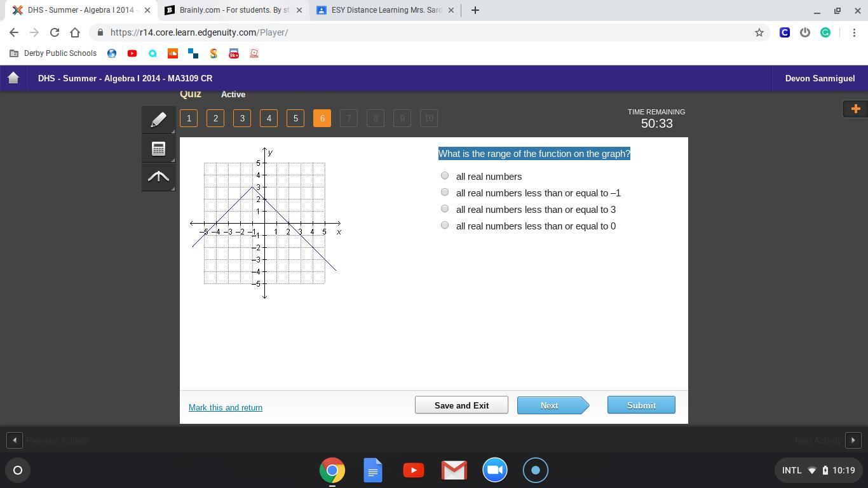Open the power button extension
868x488 pixels.
(805, 32)
